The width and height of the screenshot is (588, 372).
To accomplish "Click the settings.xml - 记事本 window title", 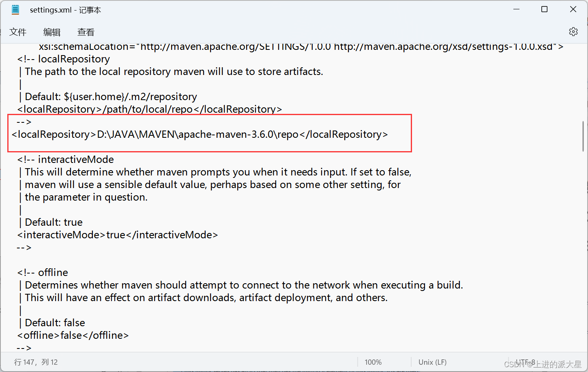I will [x=65, y=10].
